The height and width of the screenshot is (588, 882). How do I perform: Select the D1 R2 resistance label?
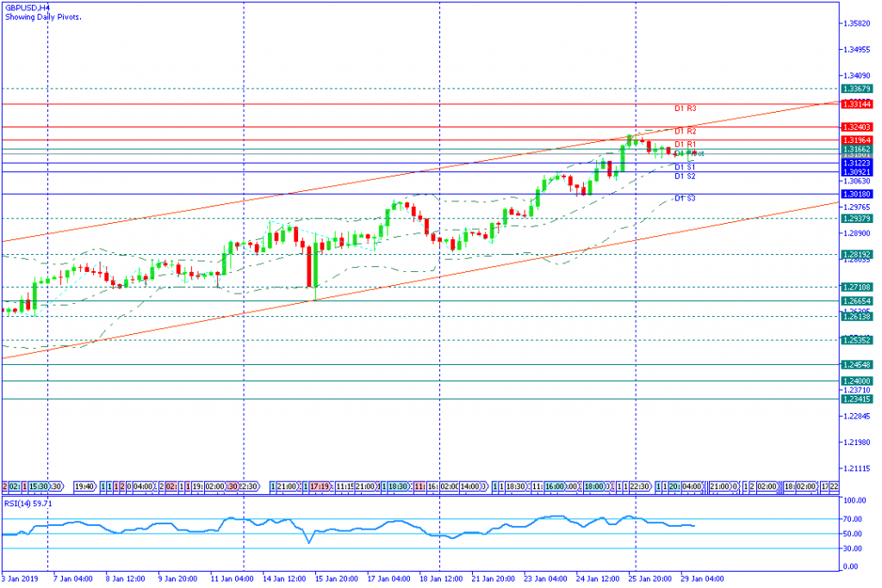coord(686,131)
